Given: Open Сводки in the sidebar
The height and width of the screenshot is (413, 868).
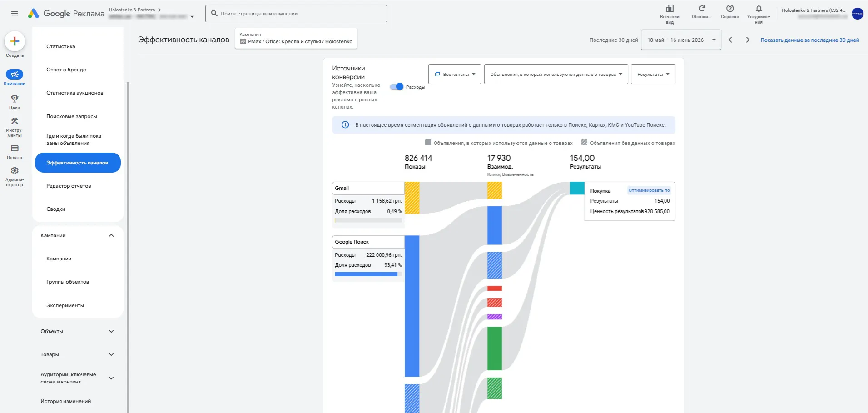Looking at the screenshot, I should click(56, 209).
